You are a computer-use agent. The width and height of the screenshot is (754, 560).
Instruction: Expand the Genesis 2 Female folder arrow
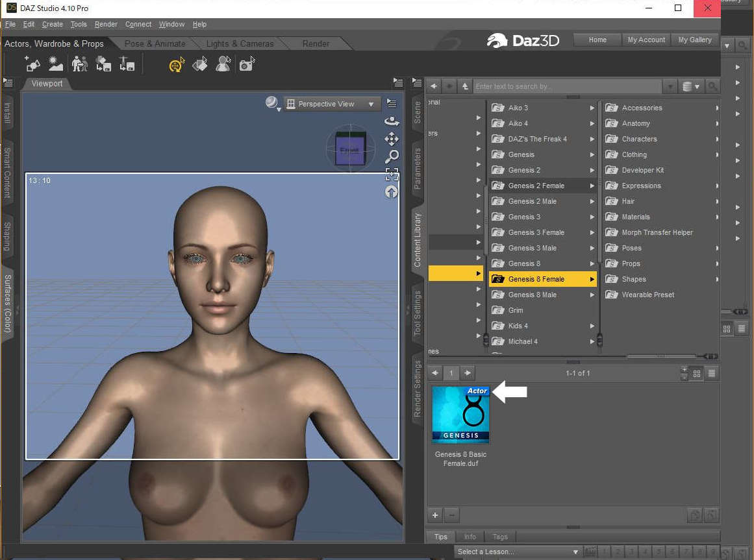tap(592, 186)
